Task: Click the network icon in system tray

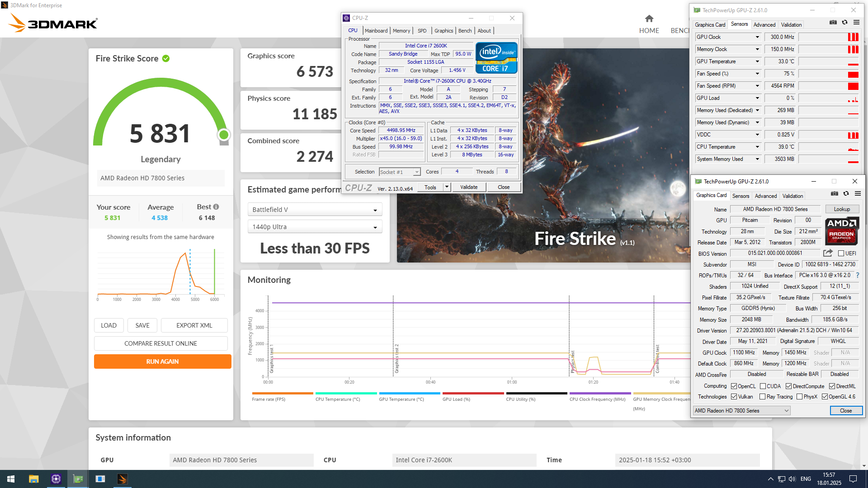Action: [x=781, y=479]
